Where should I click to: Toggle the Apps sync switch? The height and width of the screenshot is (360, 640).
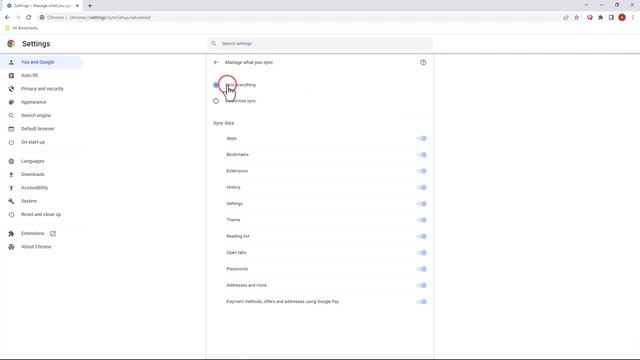(x=422, y=138)
